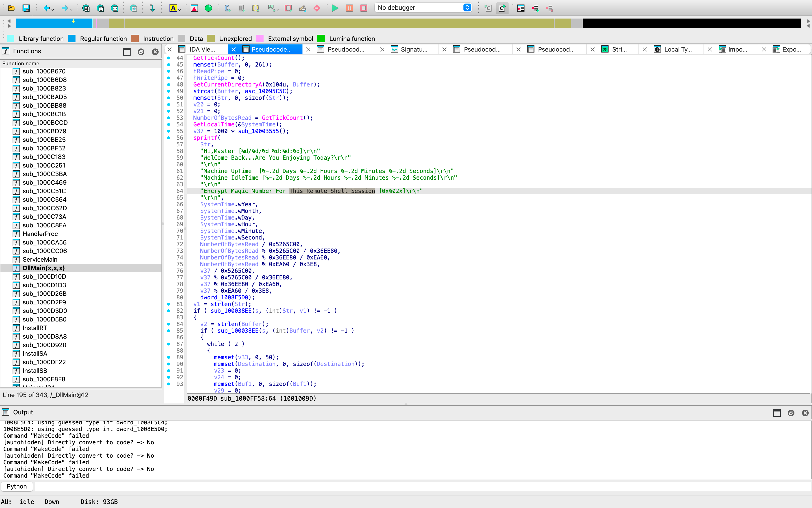
Task: Focus the Python command input field
Action: (423, 486)
